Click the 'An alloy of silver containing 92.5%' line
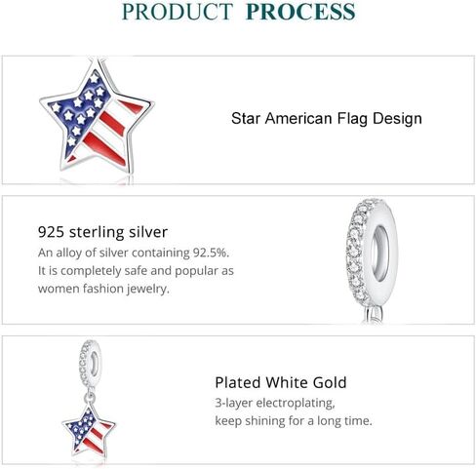This screenshot has width=476, height=469. (134, 253)
